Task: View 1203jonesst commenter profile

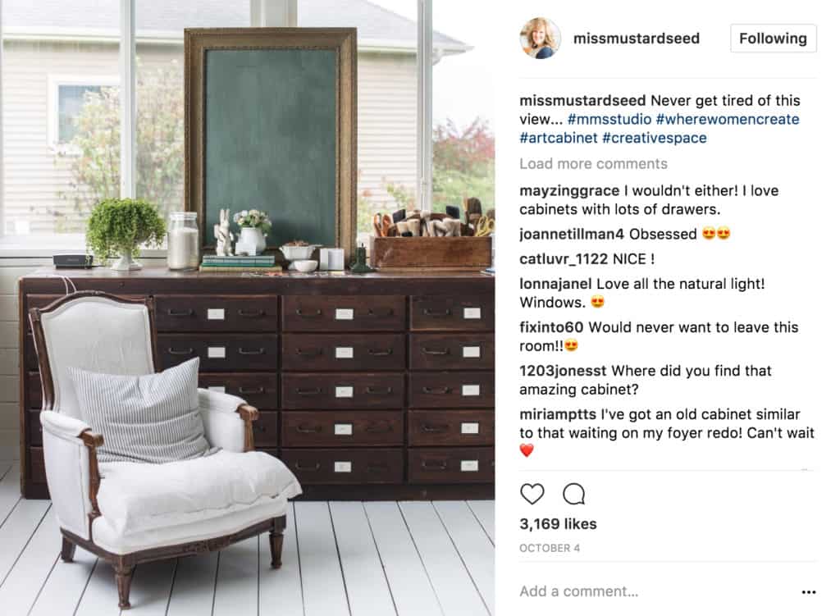Action: 563,371
